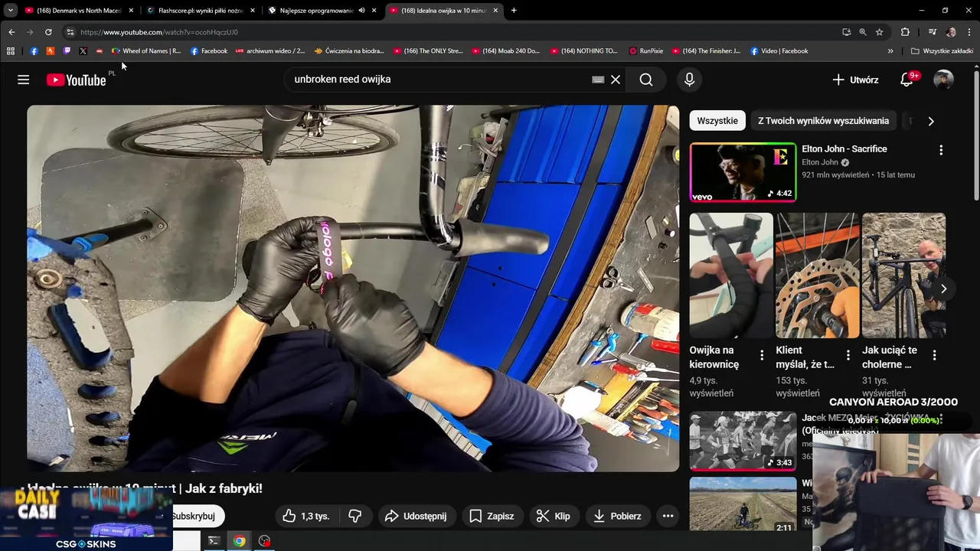Select Z Twoich wyników wyszukiwania chip

click(x=823, y=121)
